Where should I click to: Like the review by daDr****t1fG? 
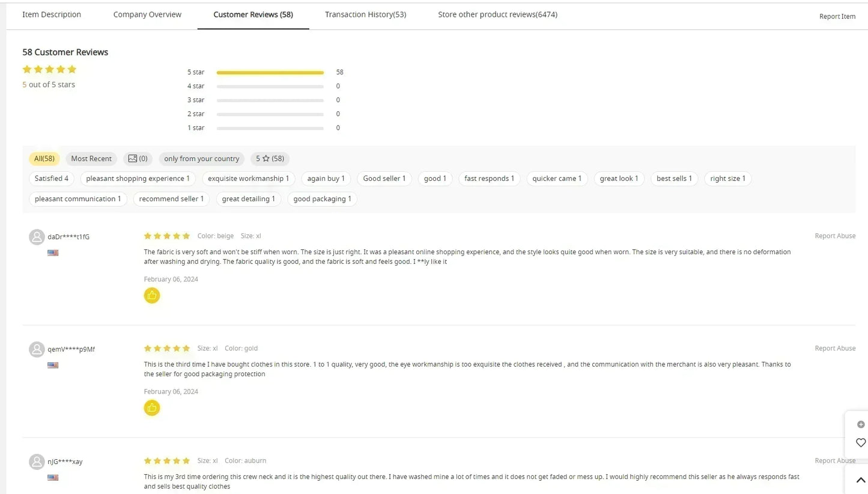click(152, 295)
